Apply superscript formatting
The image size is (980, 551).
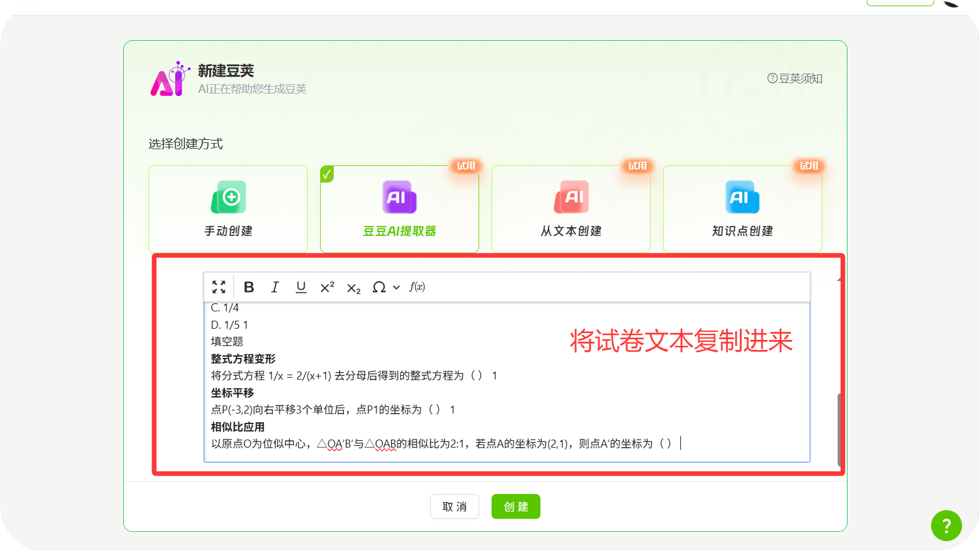[327, 287]
